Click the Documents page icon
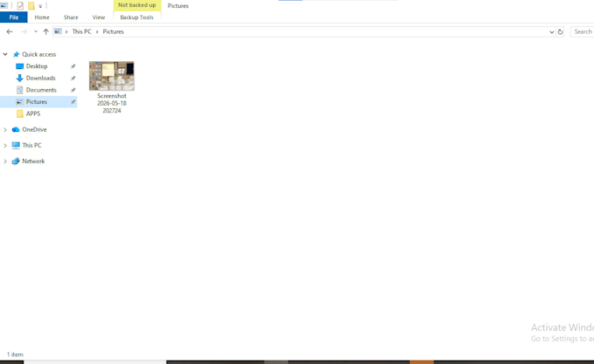Image resolution: width=594 pixels, height=364 pixels. tap(20, 90)
